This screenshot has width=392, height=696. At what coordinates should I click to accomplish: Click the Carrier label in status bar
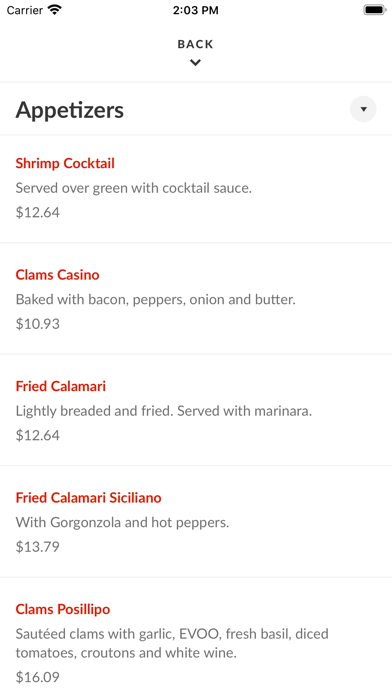[x=24, y=10]
